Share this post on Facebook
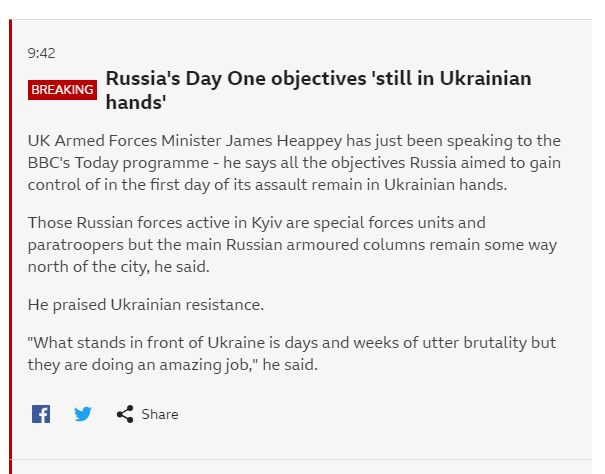The width and height of the screenshot is (605, 474). [41, 414]
